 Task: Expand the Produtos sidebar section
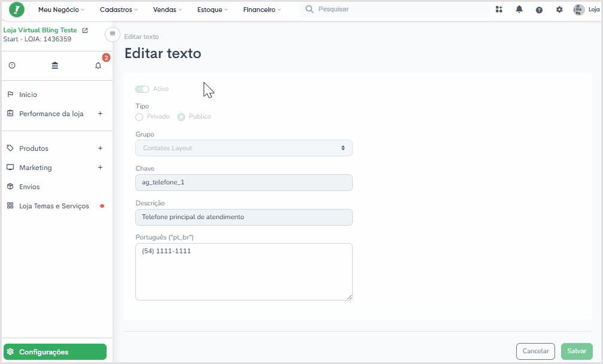(101, 148)
